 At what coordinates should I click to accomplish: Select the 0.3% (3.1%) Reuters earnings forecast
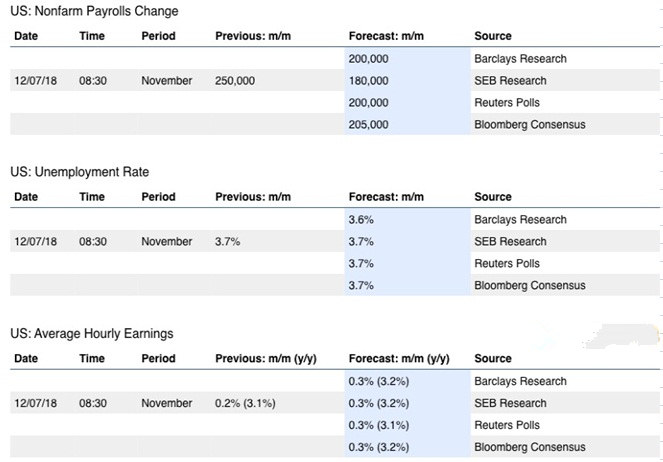click(378, 425)
